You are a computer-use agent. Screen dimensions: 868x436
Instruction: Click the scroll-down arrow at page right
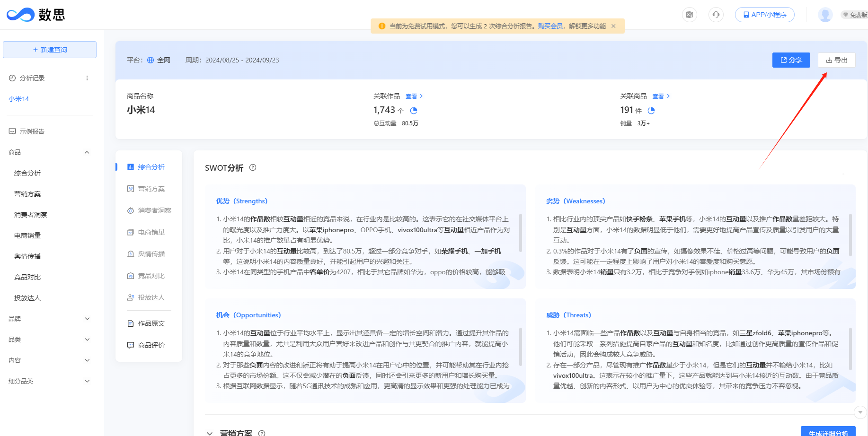[x=860, y=412]
